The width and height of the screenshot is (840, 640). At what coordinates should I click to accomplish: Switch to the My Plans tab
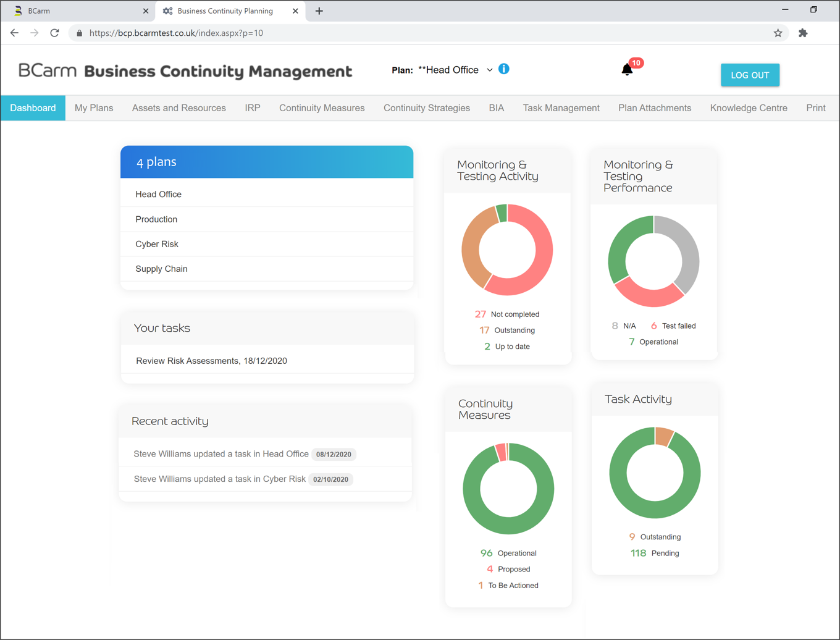[x=94, y=107]
